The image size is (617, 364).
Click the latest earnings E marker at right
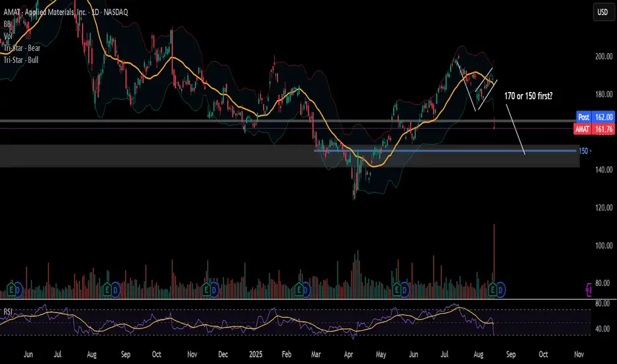pos(493,291)
